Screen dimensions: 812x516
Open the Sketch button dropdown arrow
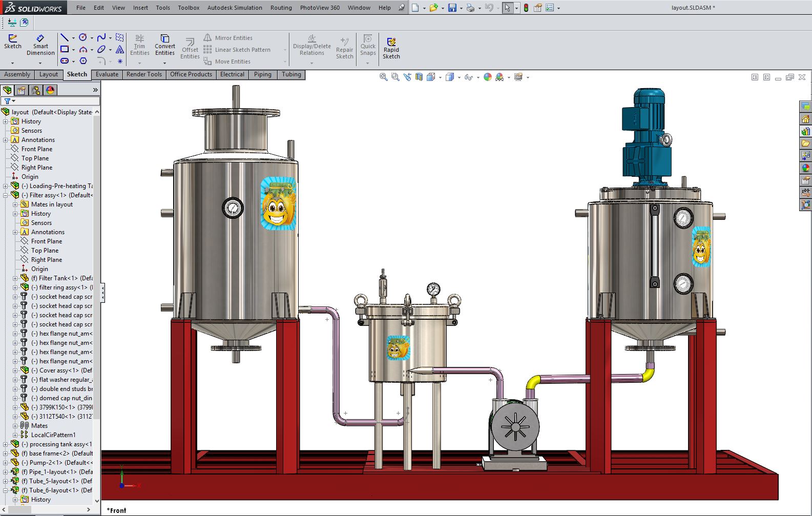[12, 63]
